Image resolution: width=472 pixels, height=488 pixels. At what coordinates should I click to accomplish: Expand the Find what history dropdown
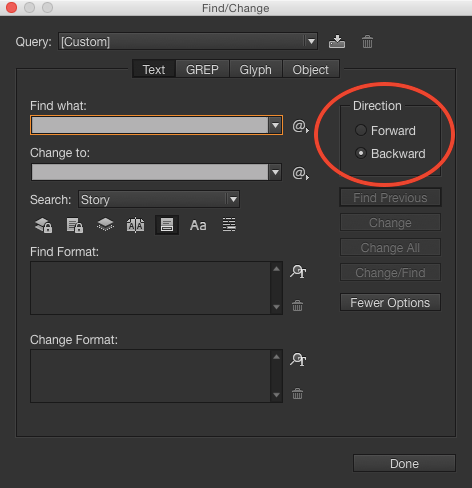click(275, 125)
